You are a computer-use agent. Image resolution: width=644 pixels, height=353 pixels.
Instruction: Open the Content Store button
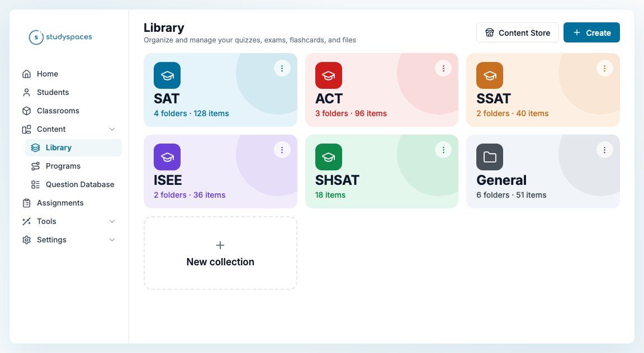tap(518, 32)
